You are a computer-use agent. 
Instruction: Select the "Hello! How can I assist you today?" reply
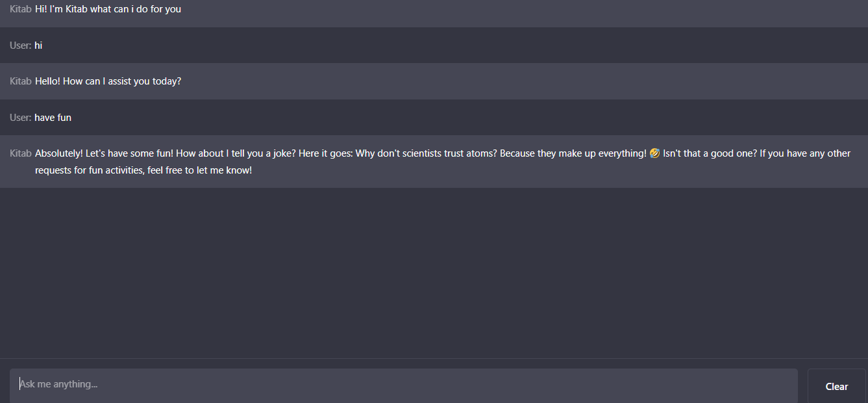click(108, 82)
